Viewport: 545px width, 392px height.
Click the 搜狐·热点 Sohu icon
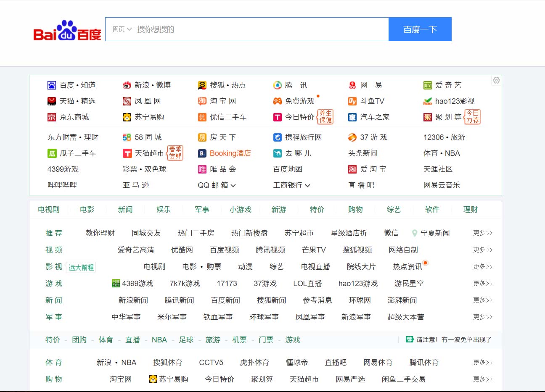tap(202, 85)
